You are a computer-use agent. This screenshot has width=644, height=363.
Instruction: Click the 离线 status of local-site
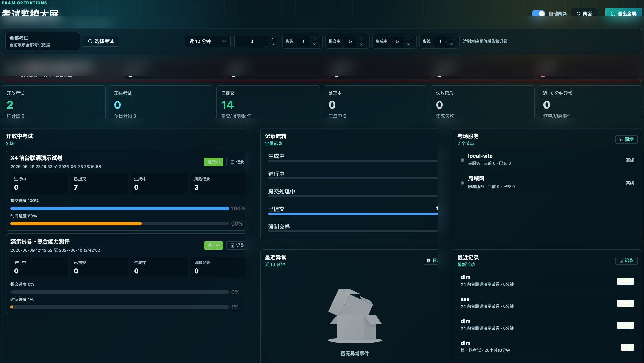pyautogui.click(x=630, y=160)
